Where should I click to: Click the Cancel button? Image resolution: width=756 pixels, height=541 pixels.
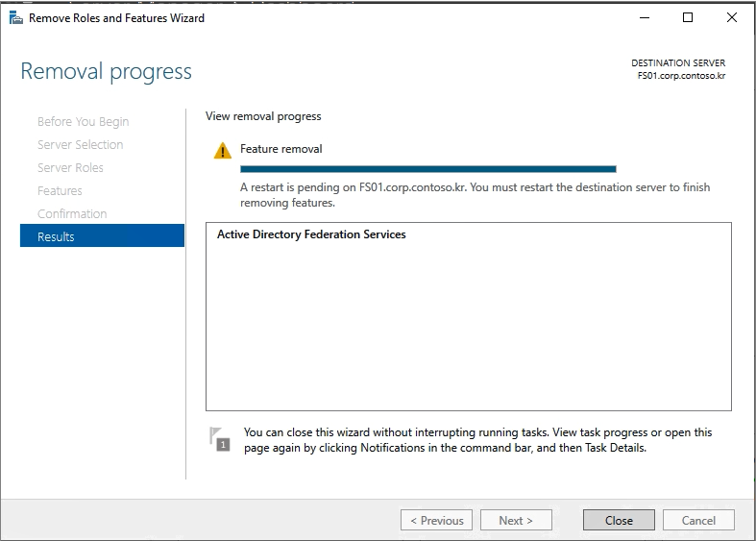[x=698, y=520]
